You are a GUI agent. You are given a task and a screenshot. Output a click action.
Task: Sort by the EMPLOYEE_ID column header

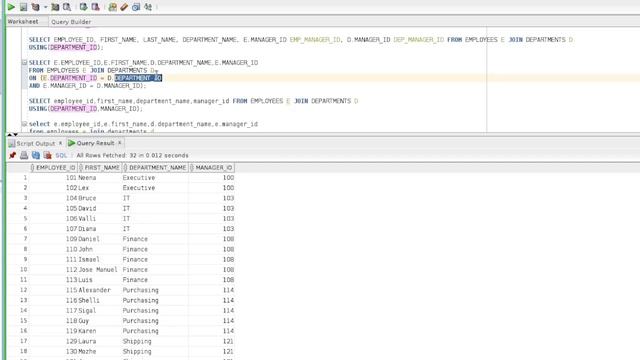[53, 168]
